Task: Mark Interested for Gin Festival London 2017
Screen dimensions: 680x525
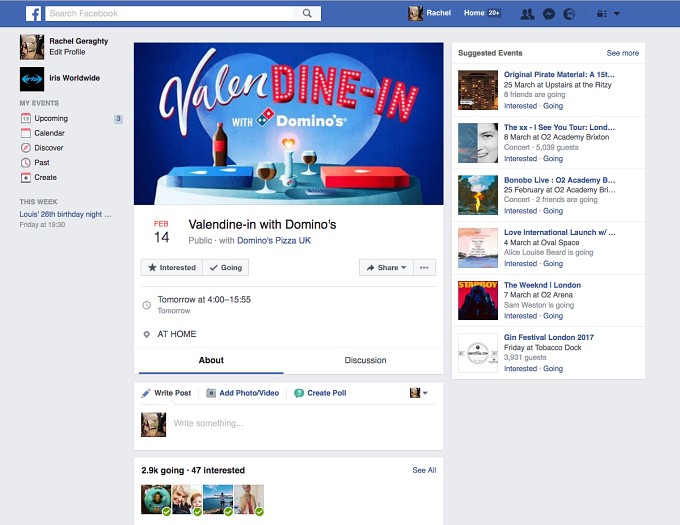Action: click(x=520, y=368)
